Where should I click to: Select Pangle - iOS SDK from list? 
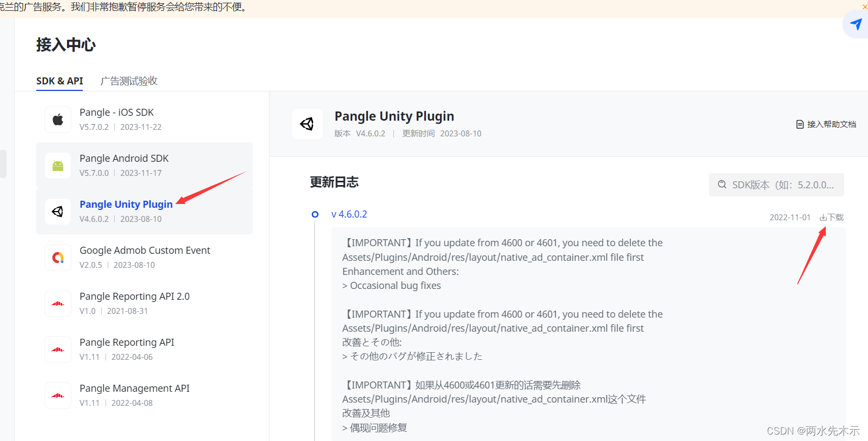[144, 120]
